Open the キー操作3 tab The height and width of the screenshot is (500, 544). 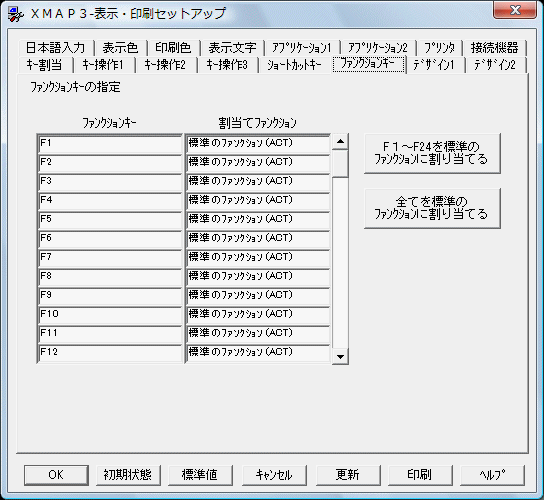228,65
